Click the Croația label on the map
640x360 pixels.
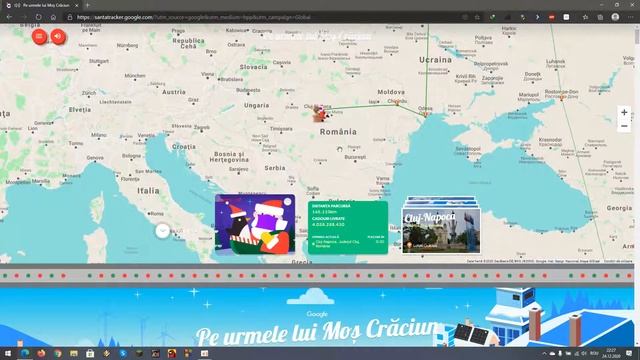184,147
